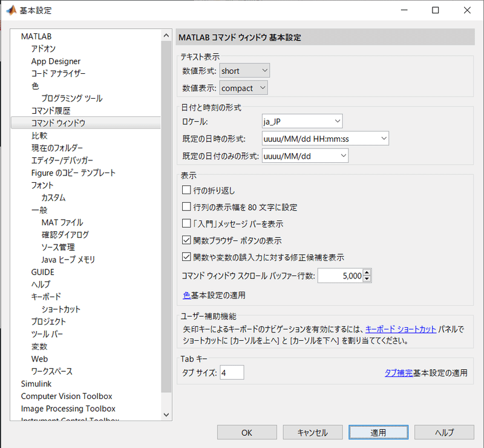Open the タブ補完 preferences link

tap(399, 373)
